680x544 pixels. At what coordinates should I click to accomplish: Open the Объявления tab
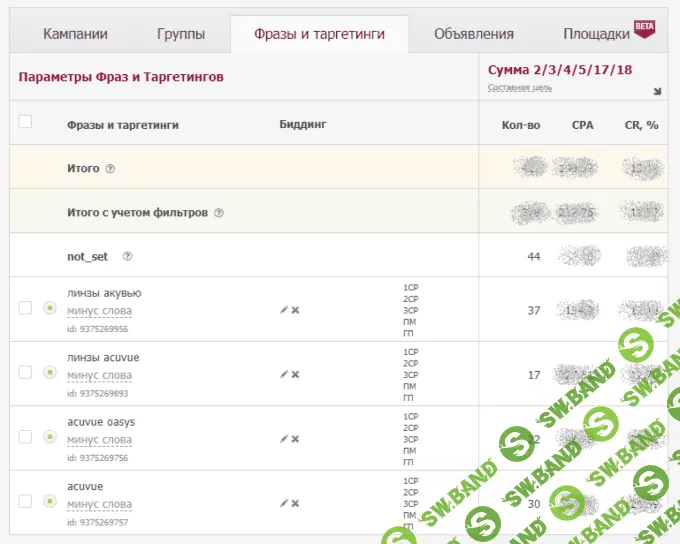[473, 34]
